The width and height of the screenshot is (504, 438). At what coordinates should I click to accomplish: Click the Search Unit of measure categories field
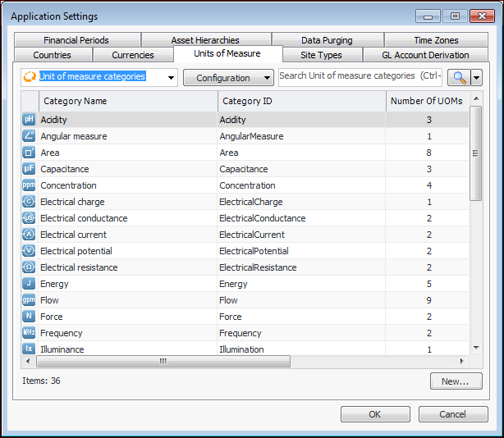click(x=360, y=76)
